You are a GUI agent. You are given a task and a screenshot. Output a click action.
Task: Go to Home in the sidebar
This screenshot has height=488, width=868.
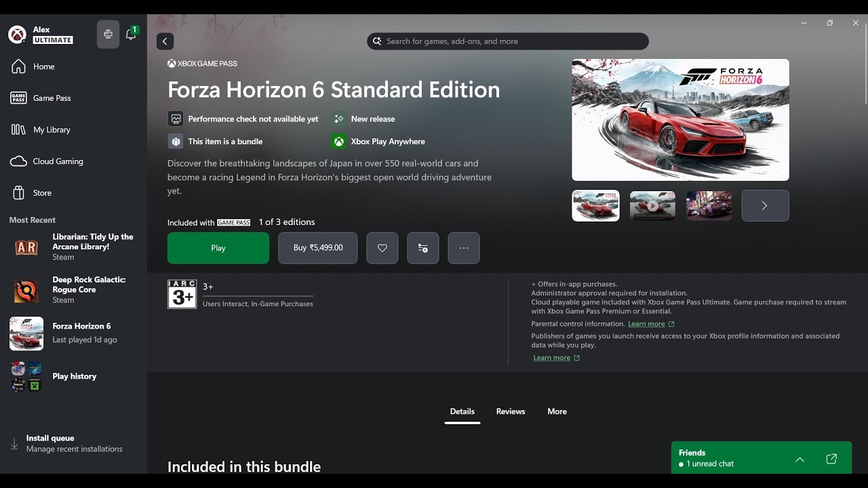click(73, 66)
